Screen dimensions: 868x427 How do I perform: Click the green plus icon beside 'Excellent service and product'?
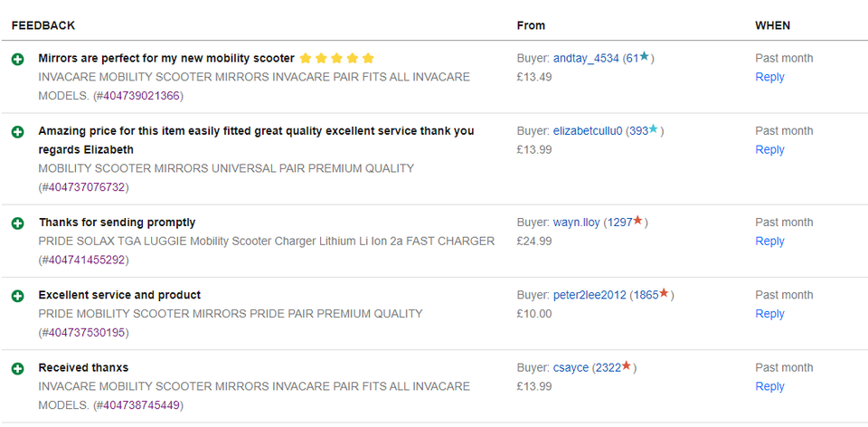coord(17,296)
